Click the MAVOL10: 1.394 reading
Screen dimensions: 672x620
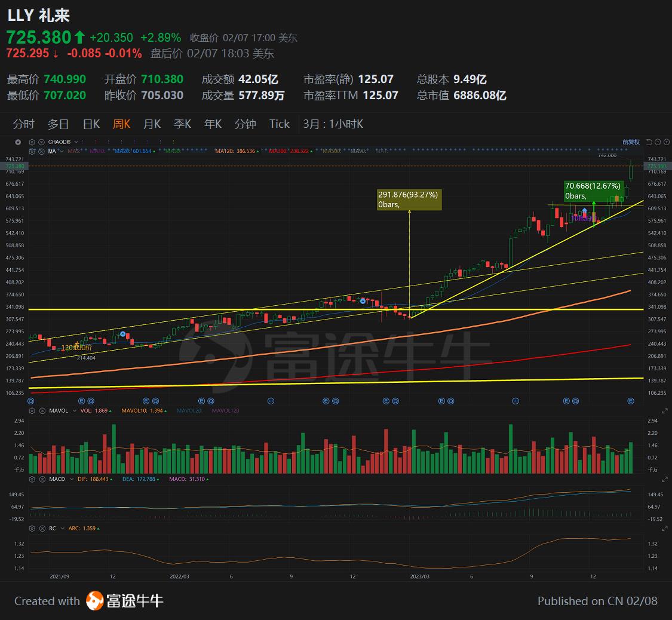pyautogui.click(x=144, y=410)
